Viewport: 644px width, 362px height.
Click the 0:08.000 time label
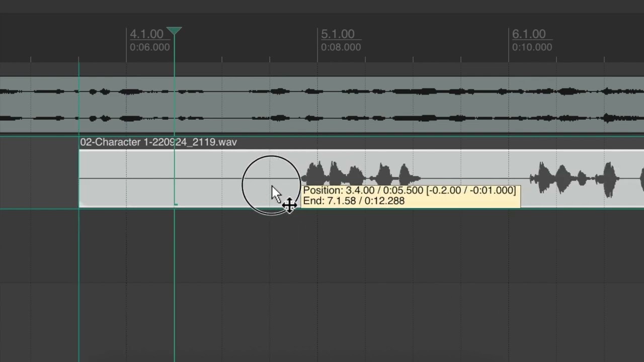coord(341,47)
